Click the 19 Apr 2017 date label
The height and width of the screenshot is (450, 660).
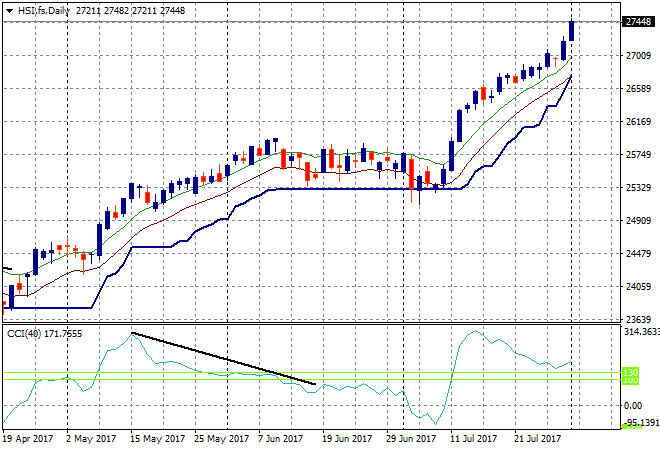click(x=26, y=438)
